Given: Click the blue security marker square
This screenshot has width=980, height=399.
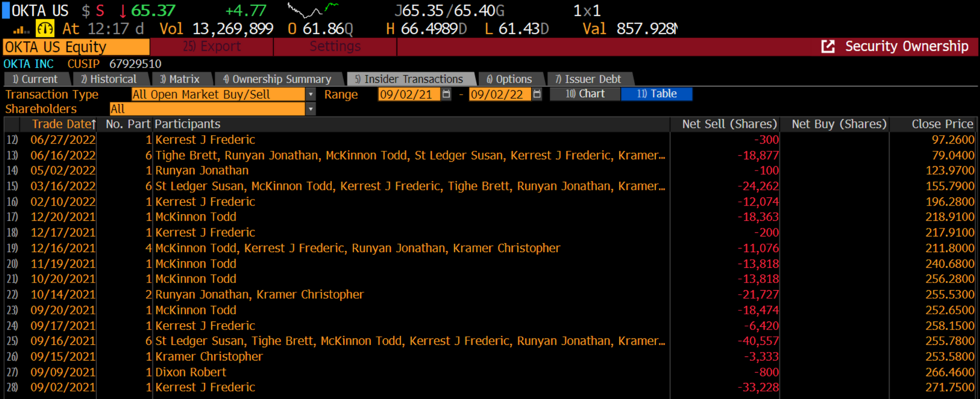Looking at the screenshot, I should coord(5,10).
